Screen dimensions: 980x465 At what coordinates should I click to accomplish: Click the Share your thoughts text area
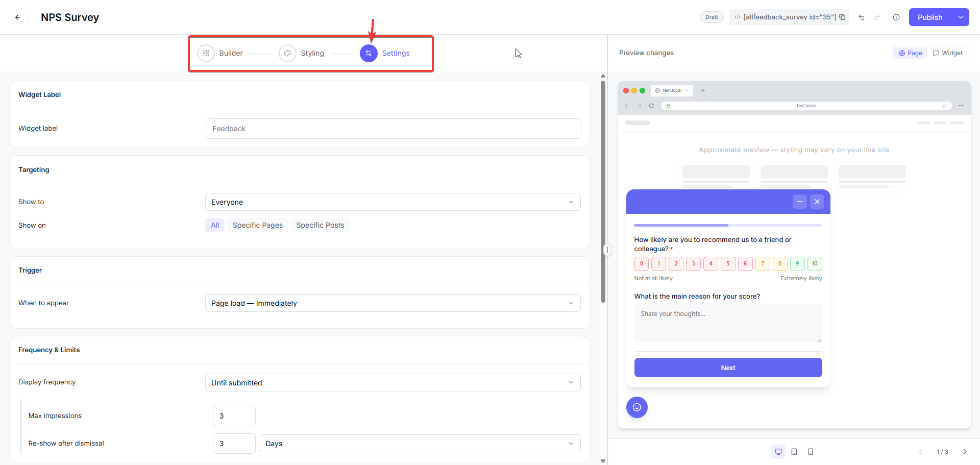pos(728,324)
